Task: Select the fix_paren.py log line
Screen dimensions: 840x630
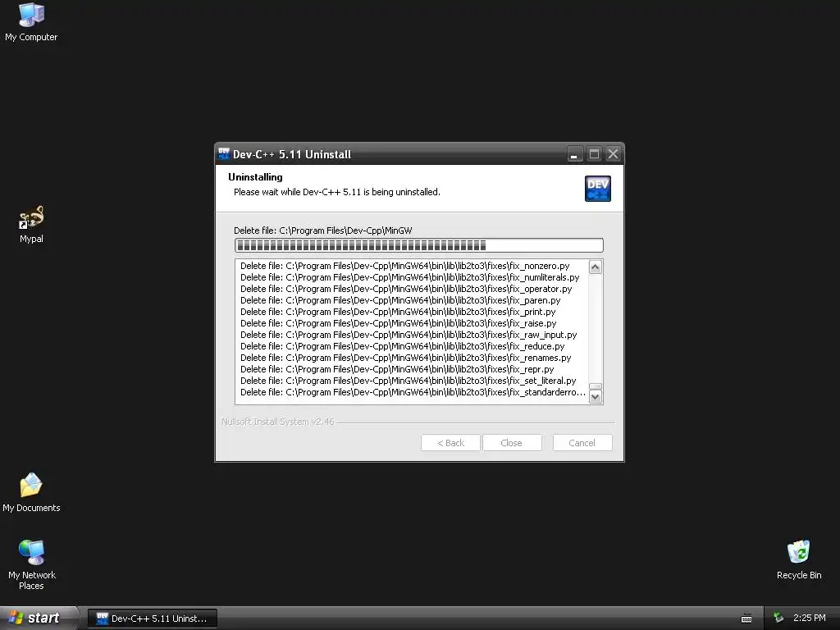Action: coord(400,300)
